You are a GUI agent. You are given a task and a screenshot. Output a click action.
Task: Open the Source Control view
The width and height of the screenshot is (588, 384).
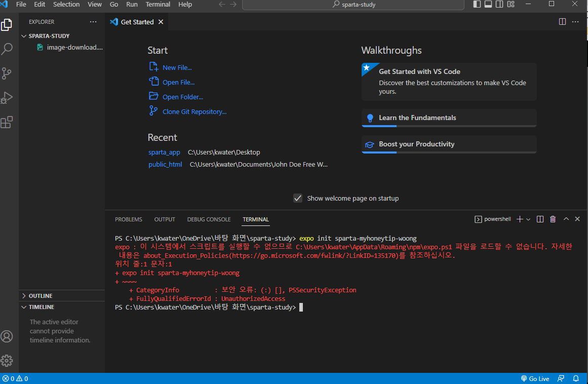click(x=7, y=73)
